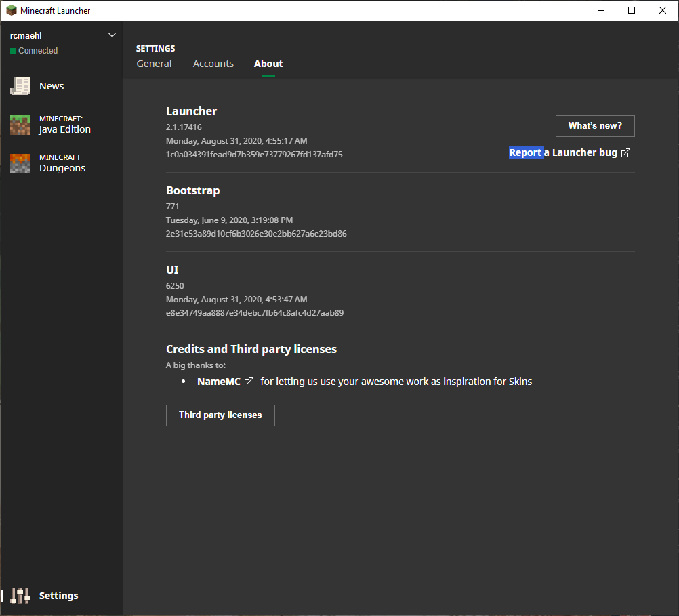Follow the Report a Launcher bug link
Image resolution: width=679 pixels, height=616 pixels.
563,152
